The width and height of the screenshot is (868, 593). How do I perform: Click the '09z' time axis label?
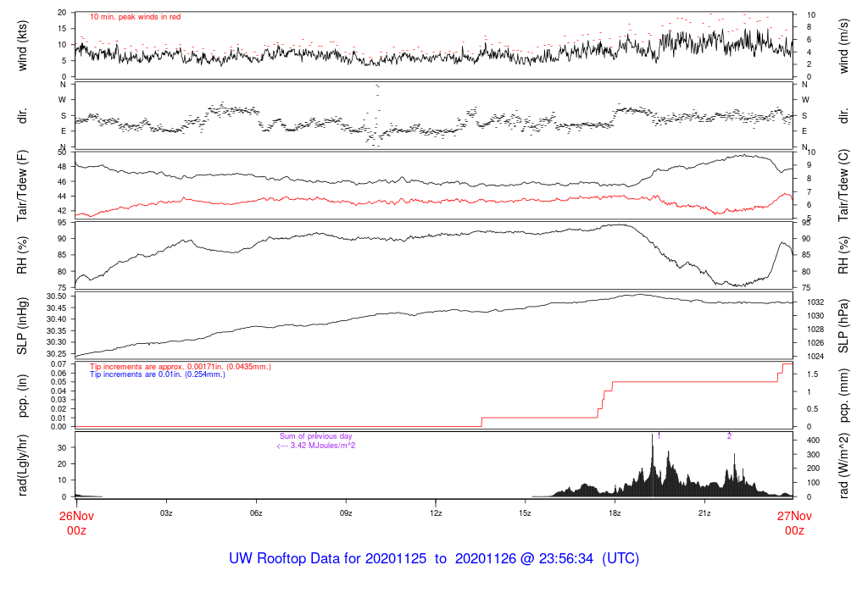pyautogui.click(x=346, y=513)
